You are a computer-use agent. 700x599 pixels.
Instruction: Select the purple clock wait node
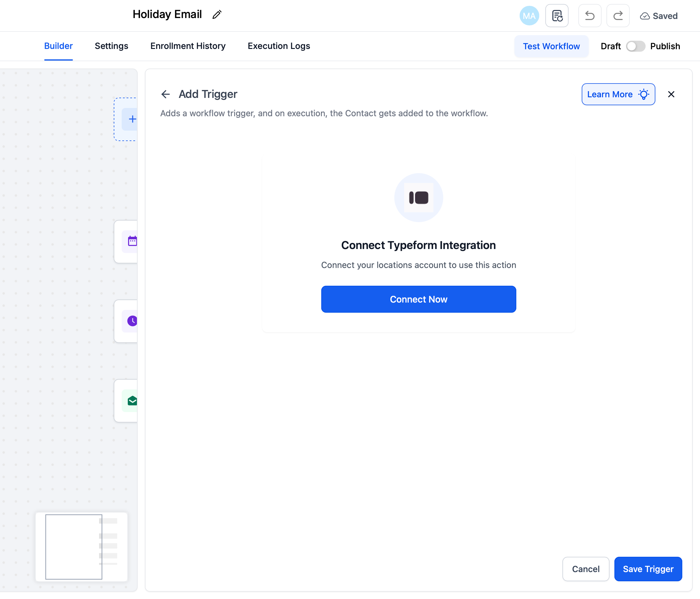(x=132, y=321)
